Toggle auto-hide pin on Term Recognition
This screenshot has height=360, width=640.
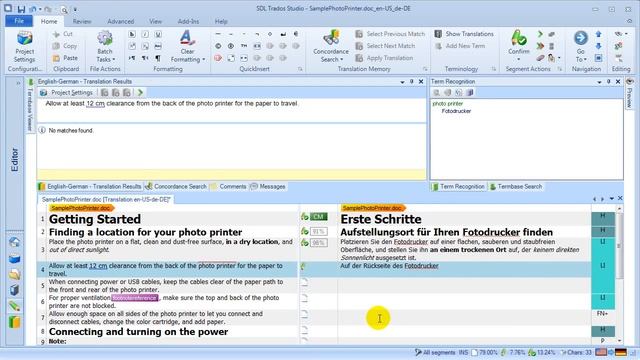click(x=609, y=82)
